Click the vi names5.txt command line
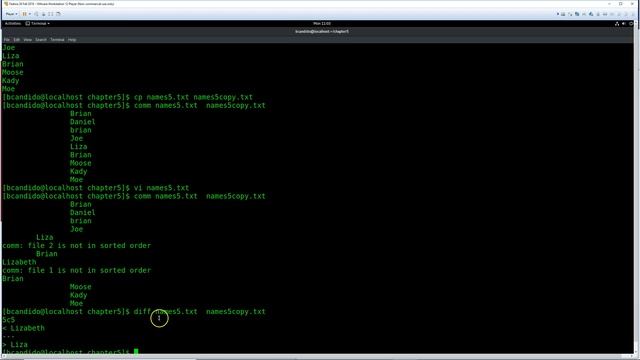640x360 pixels. [96, 188]
